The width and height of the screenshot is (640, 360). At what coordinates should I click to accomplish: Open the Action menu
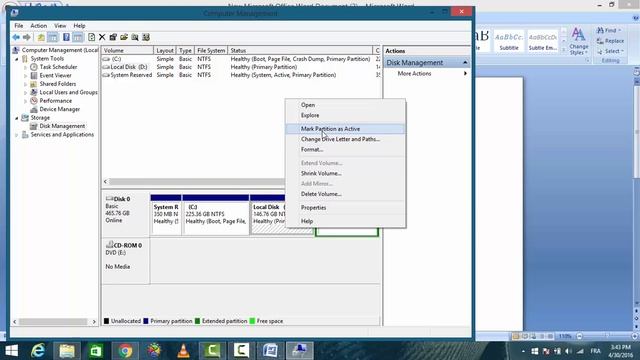pyautogui.click(x=39, y=26)
